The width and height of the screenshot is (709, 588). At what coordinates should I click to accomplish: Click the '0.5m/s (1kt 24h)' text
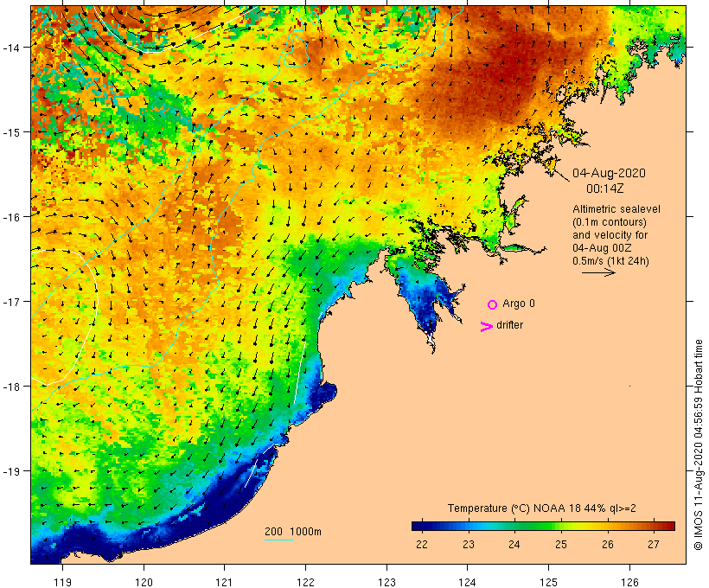pyautogui.click(x=610, y=261)
